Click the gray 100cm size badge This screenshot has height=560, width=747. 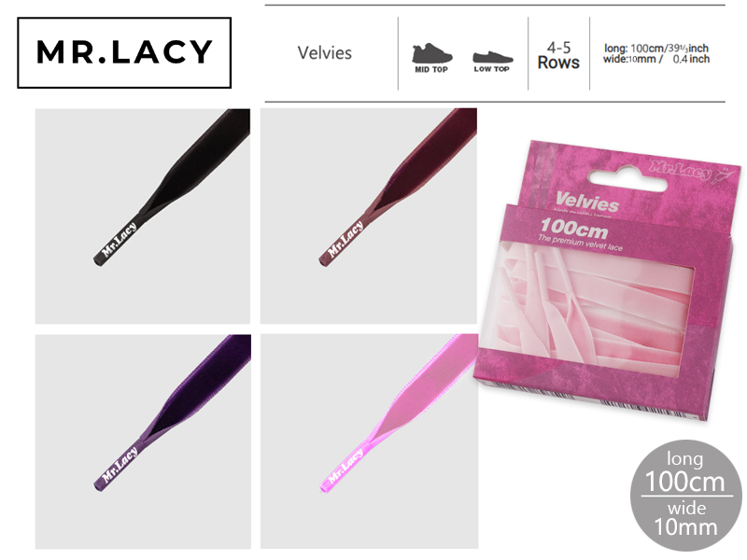point(686,495)
